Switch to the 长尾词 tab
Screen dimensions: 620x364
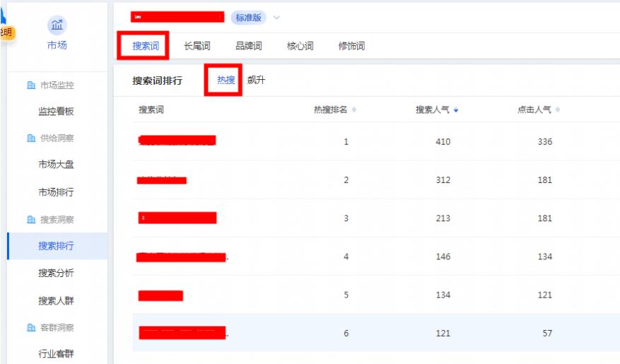pyautogui.click(x=197, y=46)
